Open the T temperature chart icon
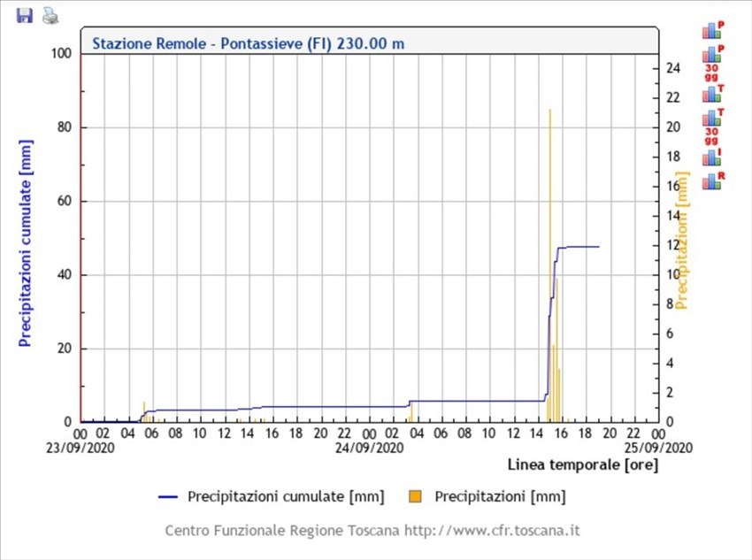Viewport: 752px width, 560px height. click(x=713, y=92)
